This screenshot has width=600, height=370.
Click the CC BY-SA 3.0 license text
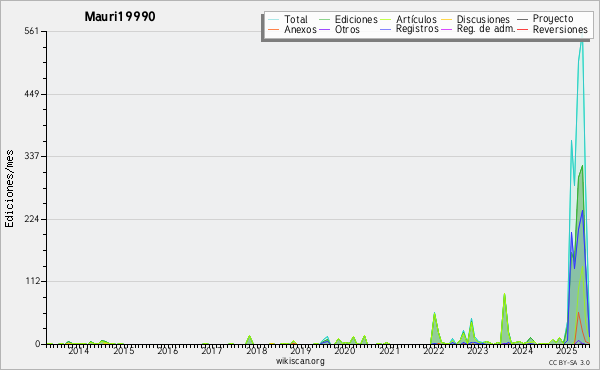pyautogui.click(x=569, y=362)
